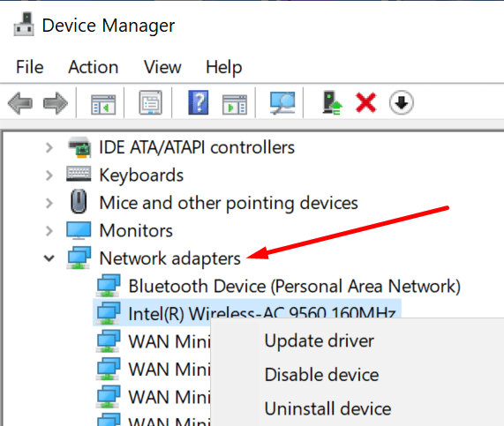The height and width of the screenshot is (426, 504).
Task: Click the Intel(R) Wireless-AC 9560 adapter icon
Action: click(x=109, y=313)
